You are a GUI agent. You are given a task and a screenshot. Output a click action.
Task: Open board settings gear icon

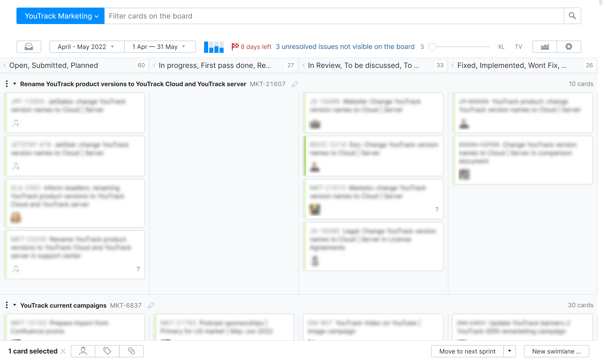point(569,46)
